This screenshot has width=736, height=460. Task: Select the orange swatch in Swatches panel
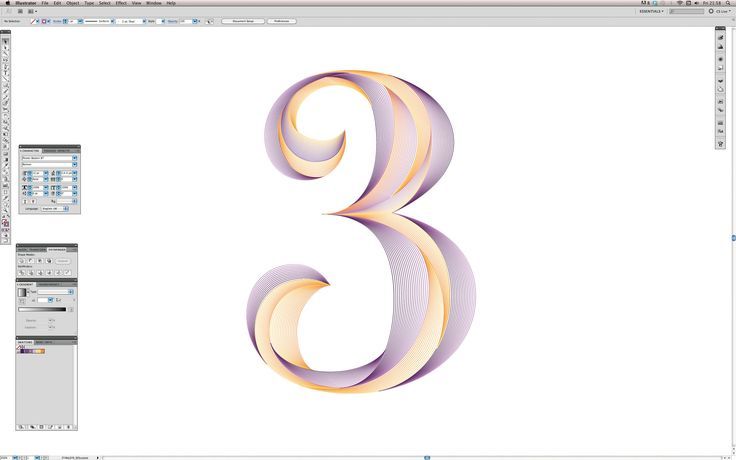click(42, 351)
